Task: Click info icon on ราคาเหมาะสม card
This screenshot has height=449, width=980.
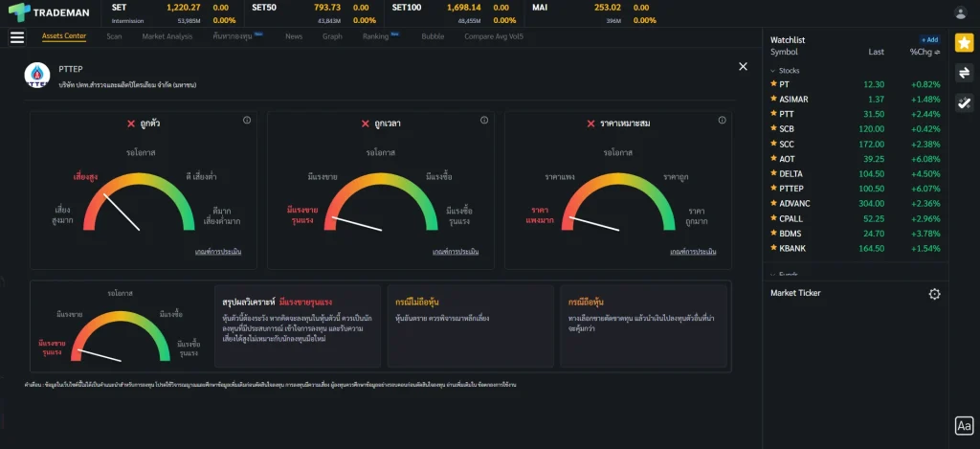Action: 721,121
